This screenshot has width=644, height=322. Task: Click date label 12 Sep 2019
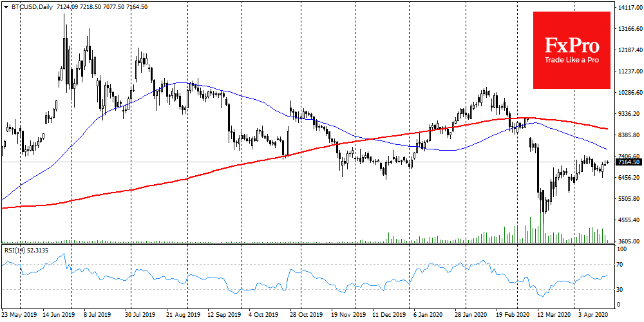tap(225, 315)
